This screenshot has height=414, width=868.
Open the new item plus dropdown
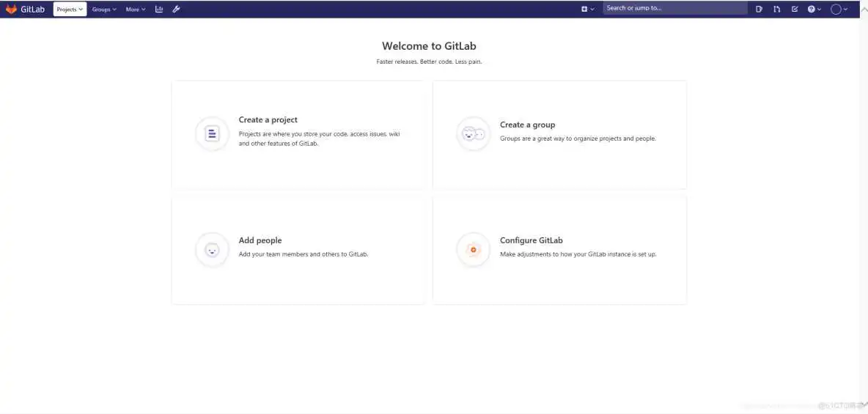pyautogui.click(x=588, y=10)
